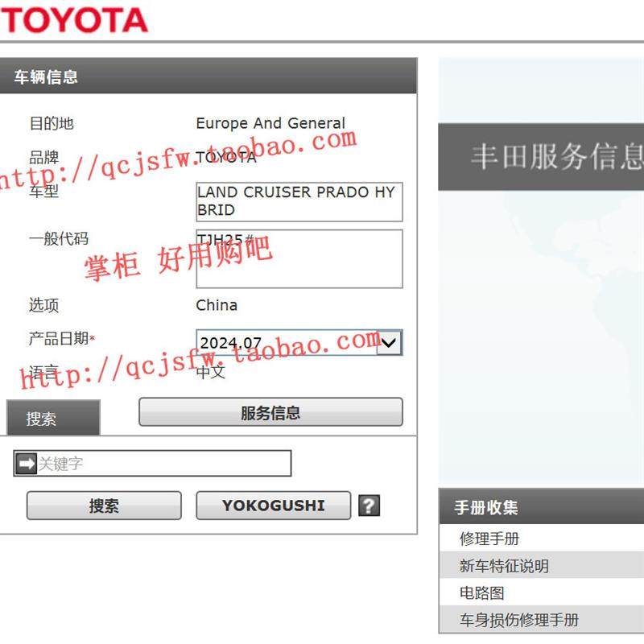Select the 2024.07 production date combo box
The height and width of the screenshot is (644, 644).
299,342
